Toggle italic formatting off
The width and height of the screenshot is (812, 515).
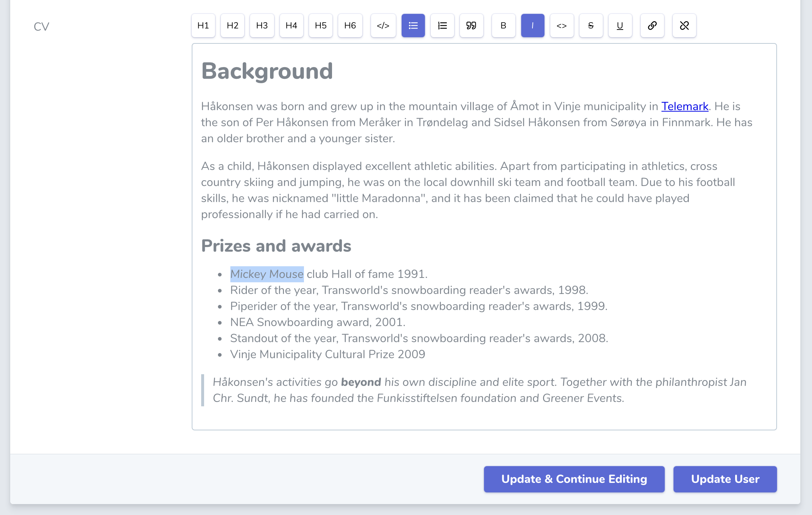click(532, 26)
